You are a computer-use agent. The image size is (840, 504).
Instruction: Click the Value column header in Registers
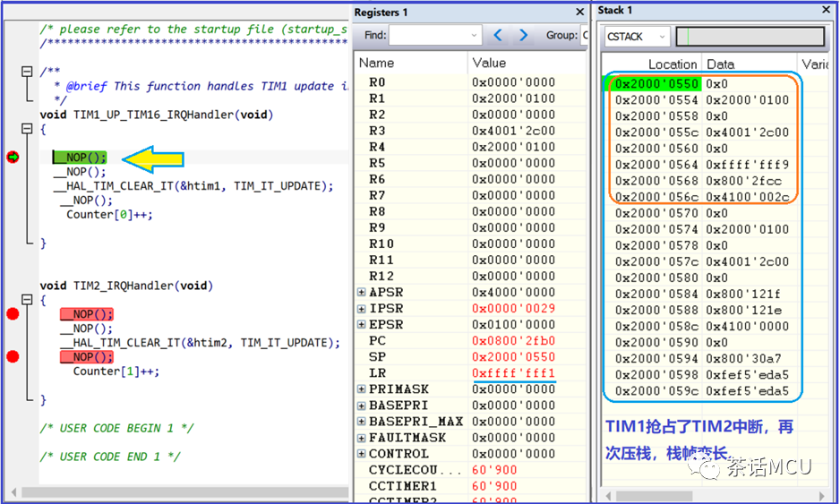[527, 63]
